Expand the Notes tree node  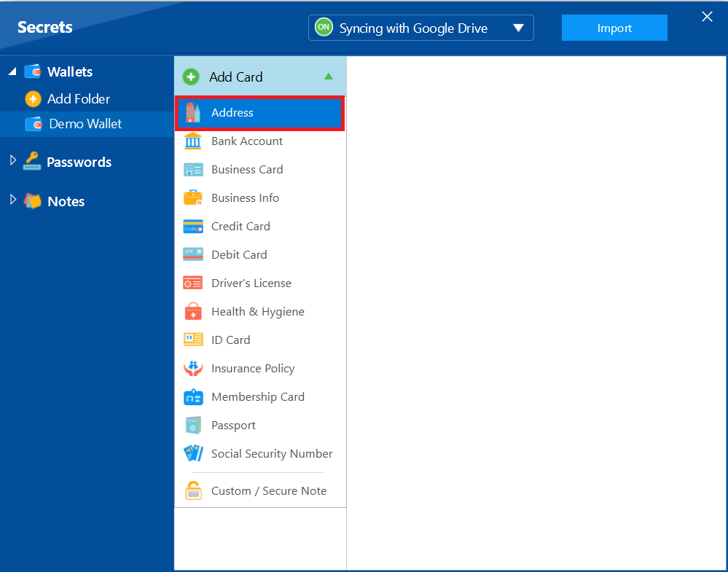point(13,200)
